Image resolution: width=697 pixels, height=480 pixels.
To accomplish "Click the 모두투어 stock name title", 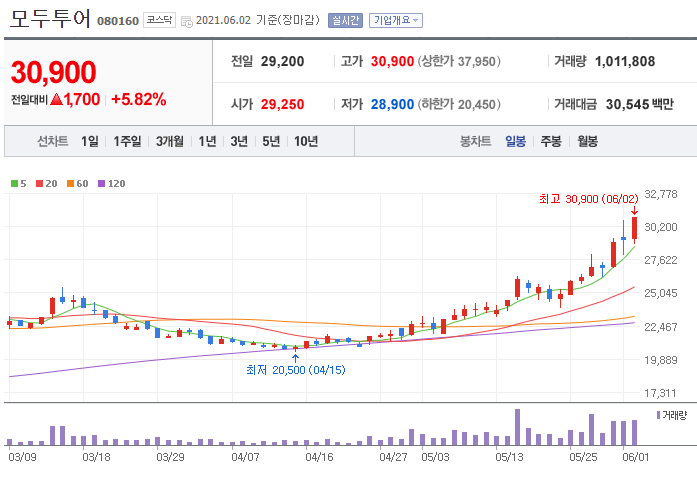I will coord(50,19).
